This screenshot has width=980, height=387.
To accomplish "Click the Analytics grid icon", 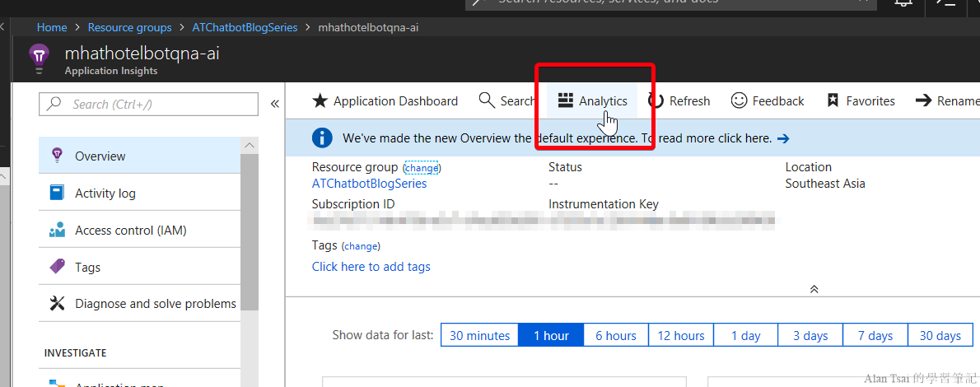I will tap(566, 100).
